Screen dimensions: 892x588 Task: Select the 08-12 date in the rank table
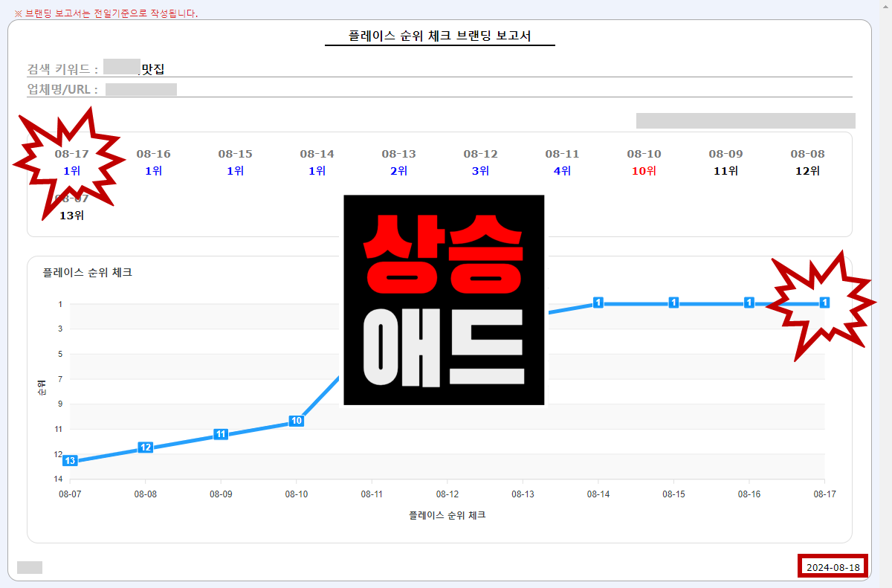[481, 154]
